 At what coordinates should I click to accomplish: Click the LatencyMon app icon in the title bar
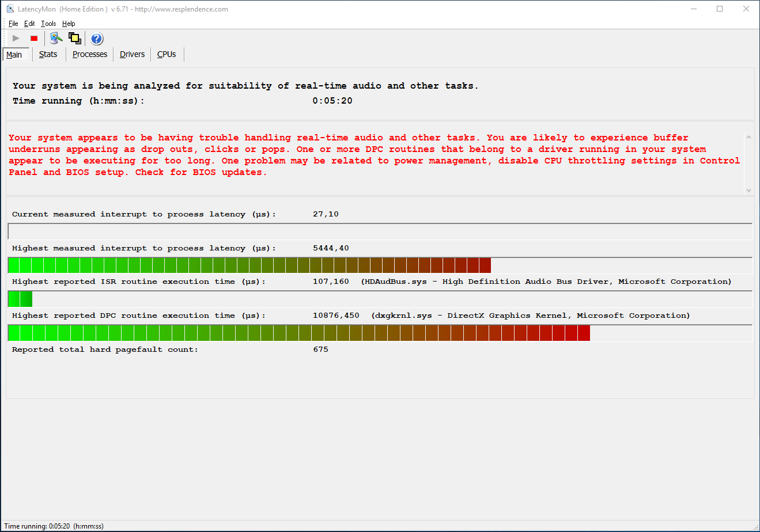pyautogui.click(x=10, y=9)
